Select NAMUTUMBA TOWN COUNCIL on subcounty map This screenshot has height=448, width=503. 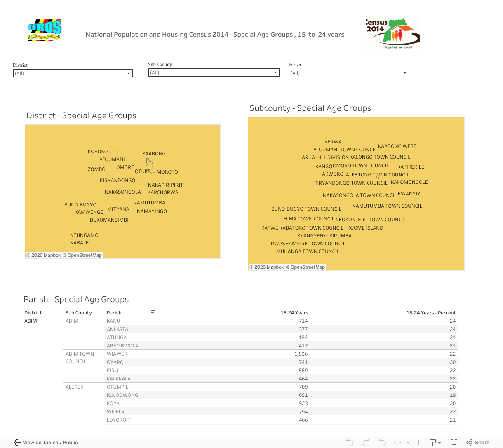[x=387, y=206]
